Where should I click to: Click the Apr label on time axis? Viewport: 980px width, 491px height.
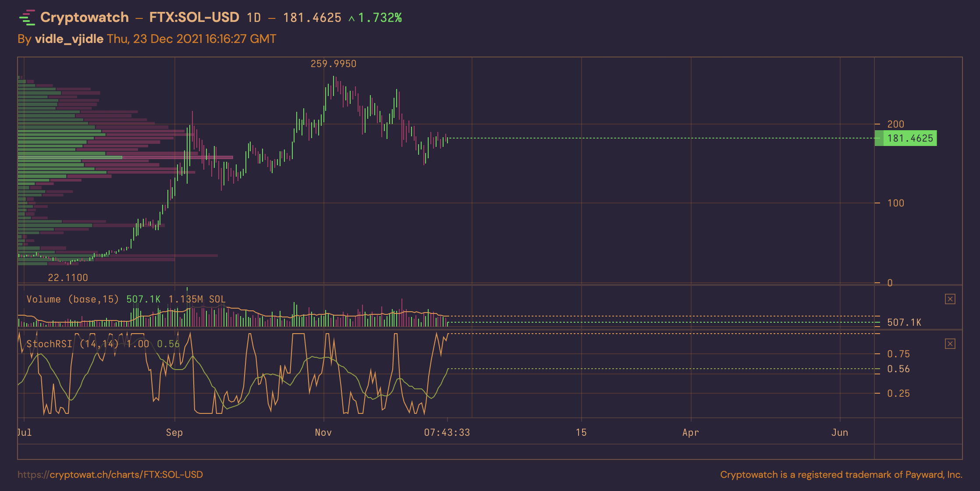691,432
